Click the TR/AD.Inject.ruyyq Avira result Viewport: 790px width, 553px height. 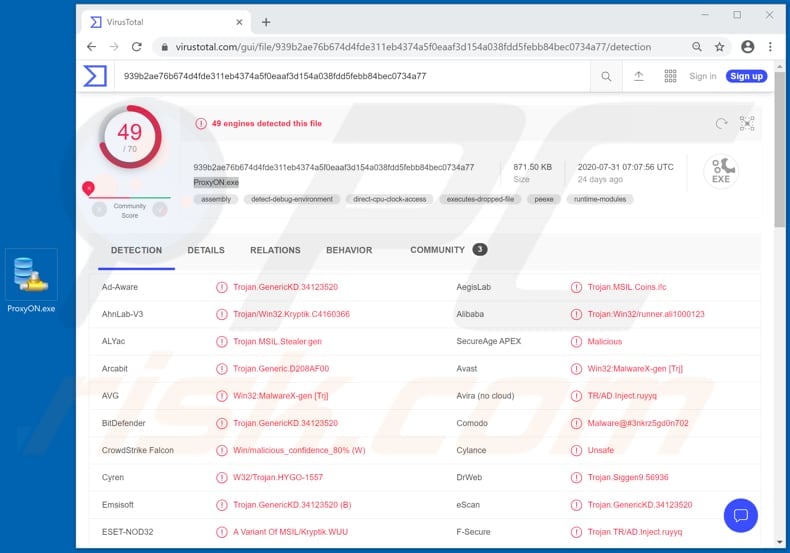click(x=622, y=396)
